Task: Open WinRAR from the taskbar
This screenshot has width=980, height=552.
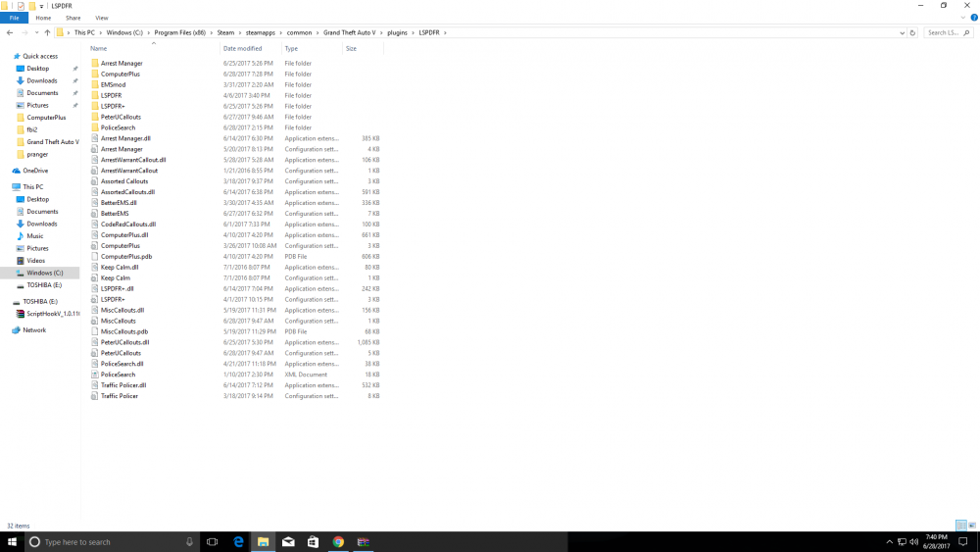Action: coord(364,542)
